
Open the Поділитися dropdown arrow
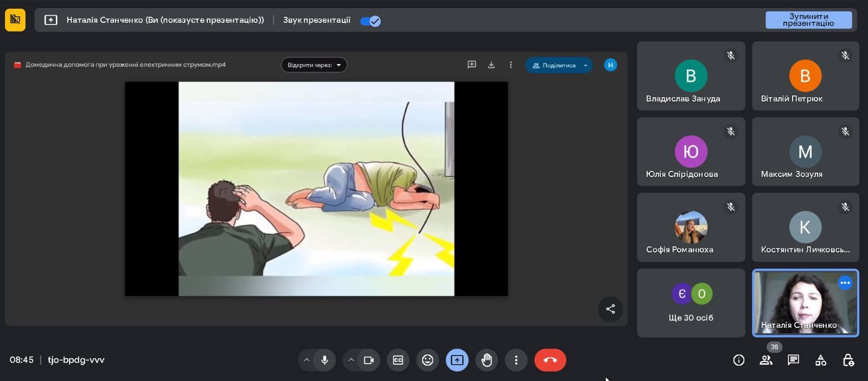tap(585, 65)
